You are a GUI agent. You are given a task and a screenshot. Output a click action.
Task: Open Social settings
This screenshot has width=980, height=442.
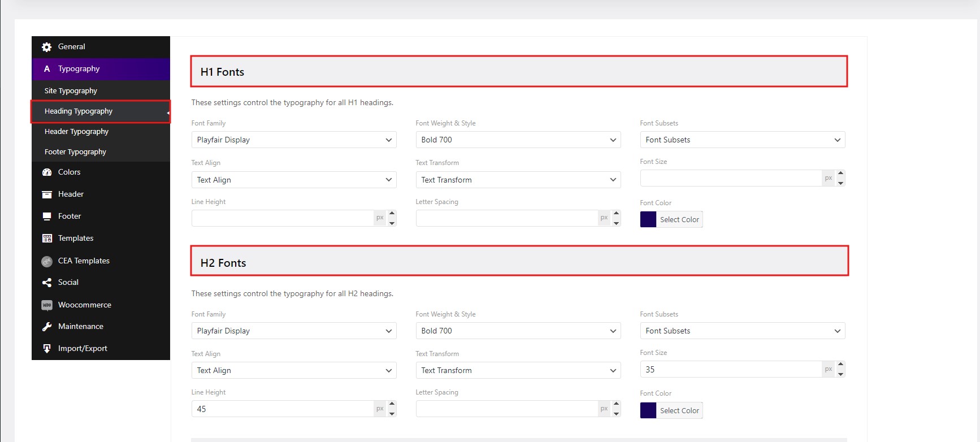(101, 283)
